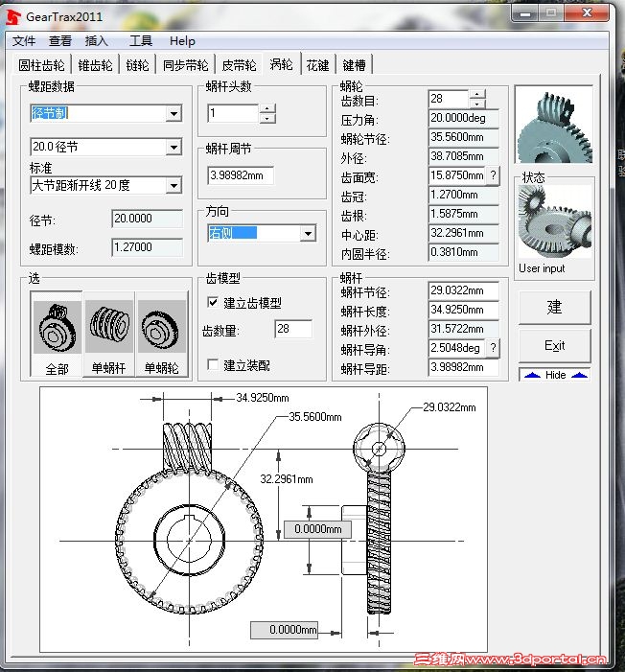Click the 齿面宽 field 15.8750mm
Image resolution: width=625 pixels, height=672 pixels.
pyautogui.click(x=457, y=175)
